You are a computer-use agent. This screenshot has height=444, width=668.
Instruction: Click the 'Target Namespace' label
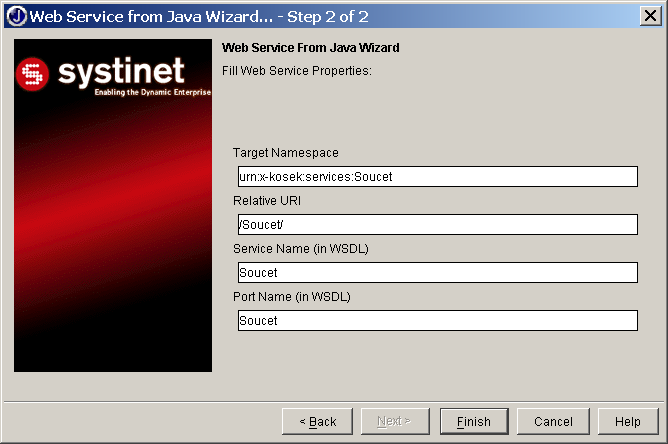point(285,153)
